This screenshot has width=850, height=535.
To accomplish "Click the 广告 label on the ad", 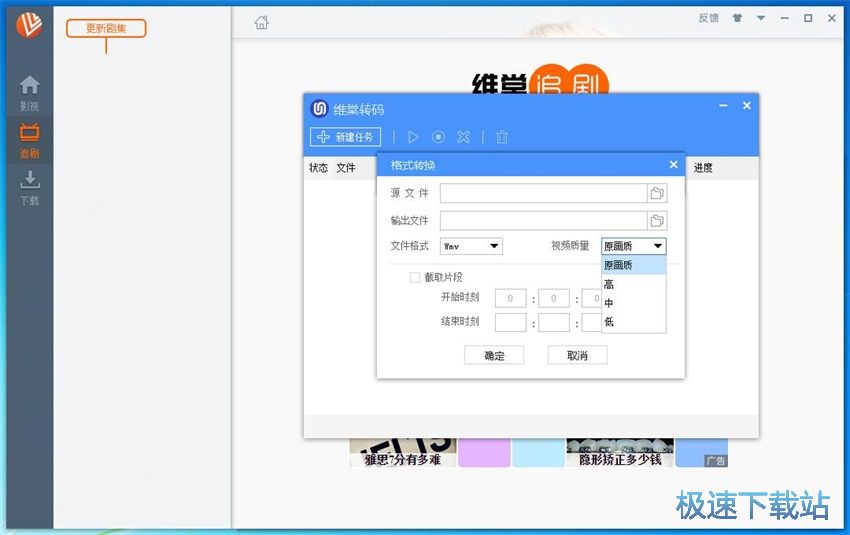I will (x=716, y=461).
